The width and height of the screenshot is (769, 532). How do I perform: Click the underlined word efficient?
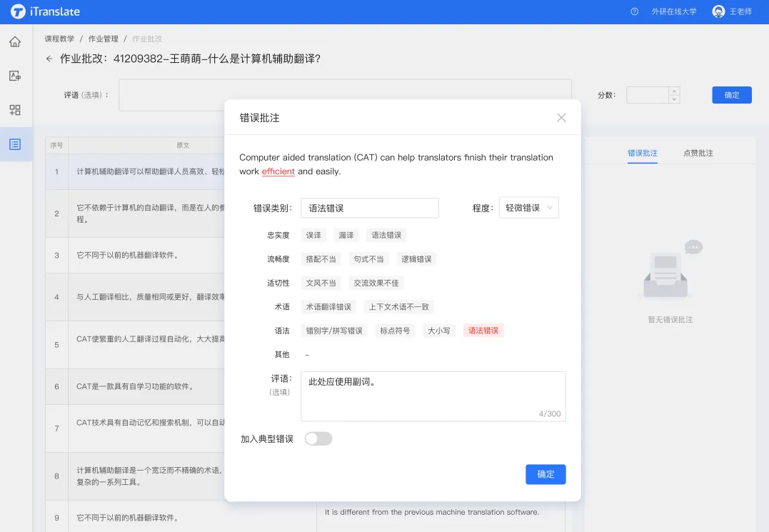pyautogui.click(x=278, y=171)
